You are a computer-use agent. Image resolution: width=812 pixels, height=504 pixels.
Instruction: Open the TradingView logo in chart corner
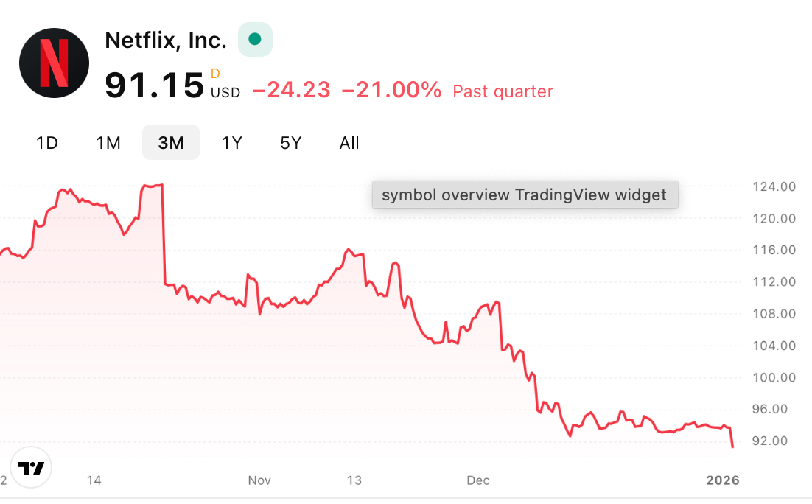(31, 468)
